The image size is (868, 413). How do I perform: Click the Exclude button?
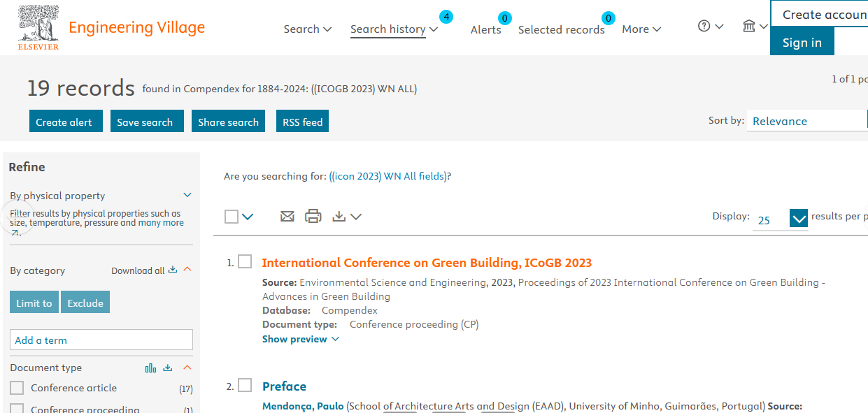pos(85,302)
